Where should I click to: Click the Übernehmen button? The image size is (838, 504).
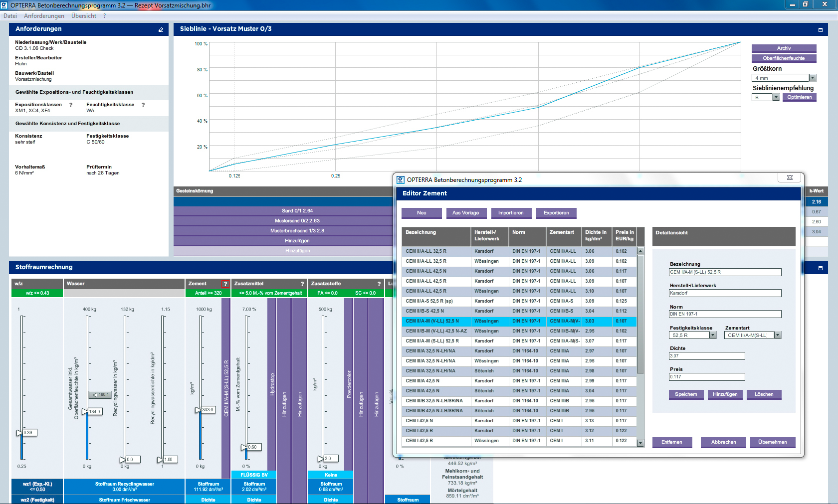click(x=772, y=442)
